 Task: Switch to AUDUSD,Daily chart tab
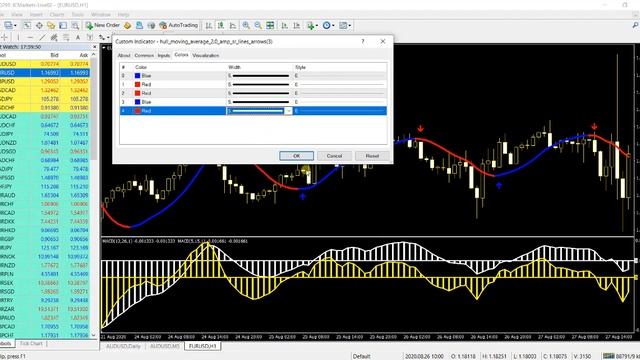pos(123,346)
